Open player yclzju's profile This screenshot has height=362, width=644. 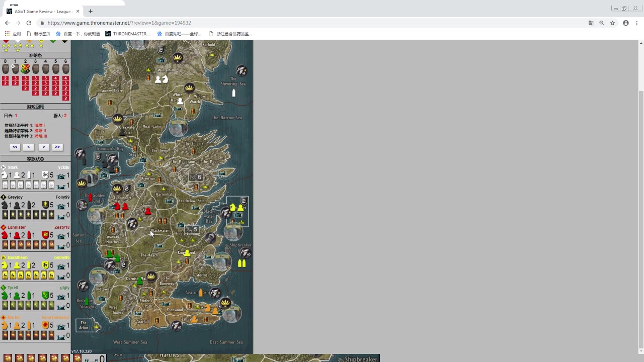point(64,167)
